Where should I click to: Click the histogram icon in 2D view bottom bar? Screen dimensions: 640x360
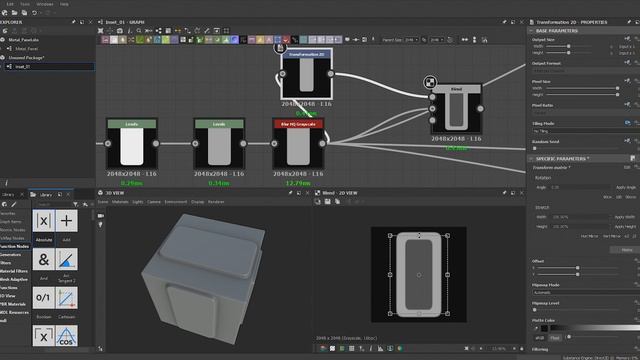click(x=380, y=349)
